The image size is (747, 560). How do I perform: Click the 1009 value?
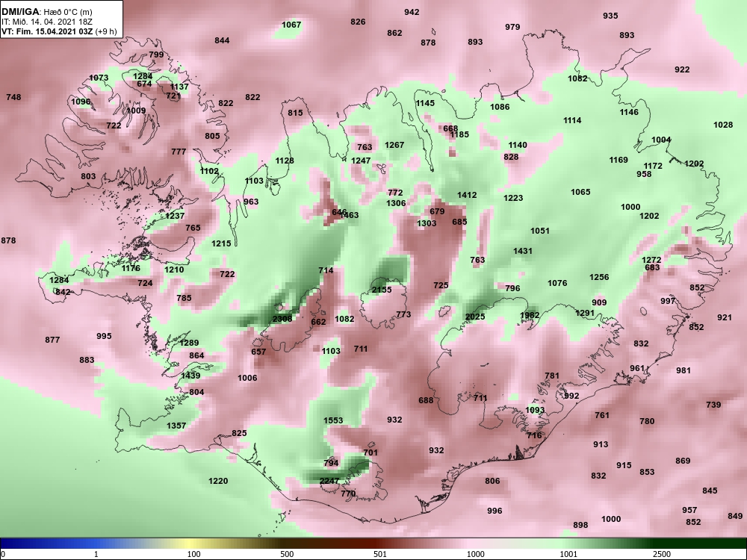point(136,111)
